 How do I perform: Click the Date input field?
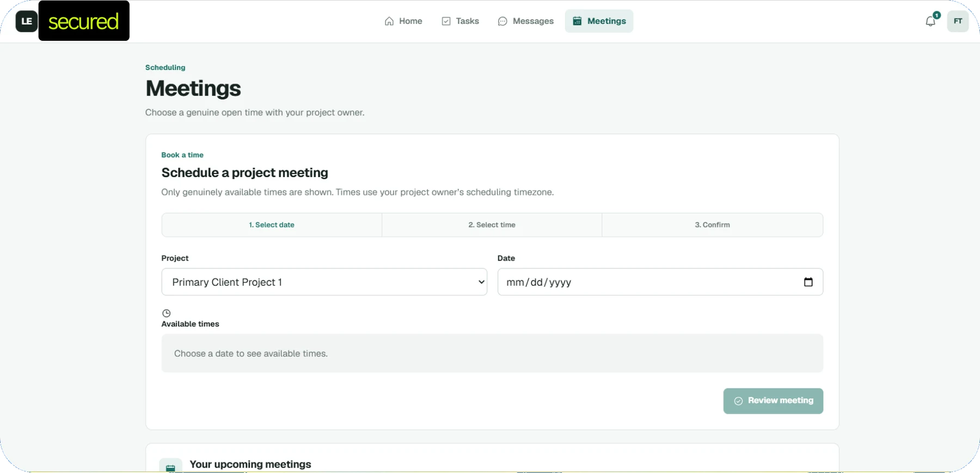[660, 282]
